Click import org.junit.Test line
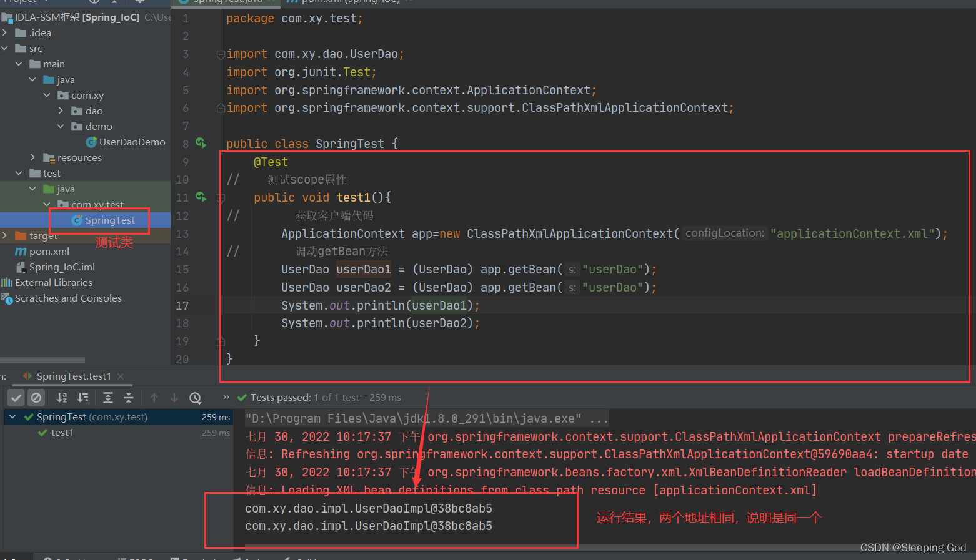The height and width of the screenshot is (560, 976). coord(301,72)
